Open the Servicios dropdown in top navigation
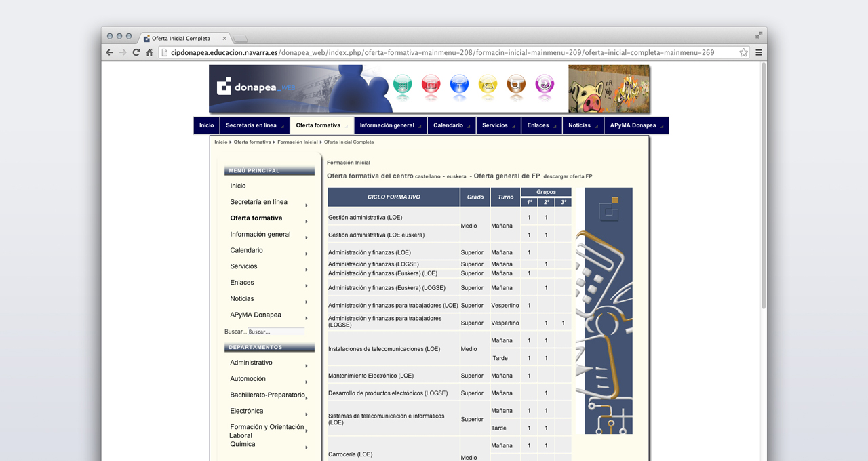Image resolution: width=868 pixels, height=461 pixels. [x=498, y=125]
